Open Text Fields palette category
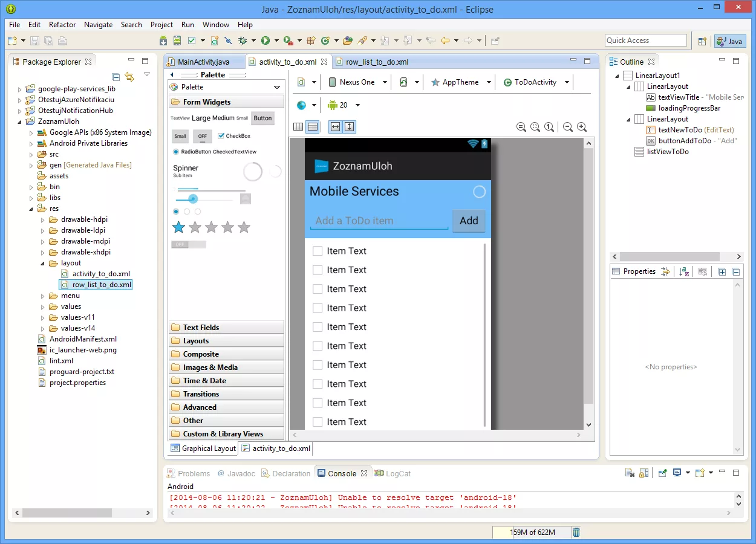The image size is (756, 544). coord(226,327)
